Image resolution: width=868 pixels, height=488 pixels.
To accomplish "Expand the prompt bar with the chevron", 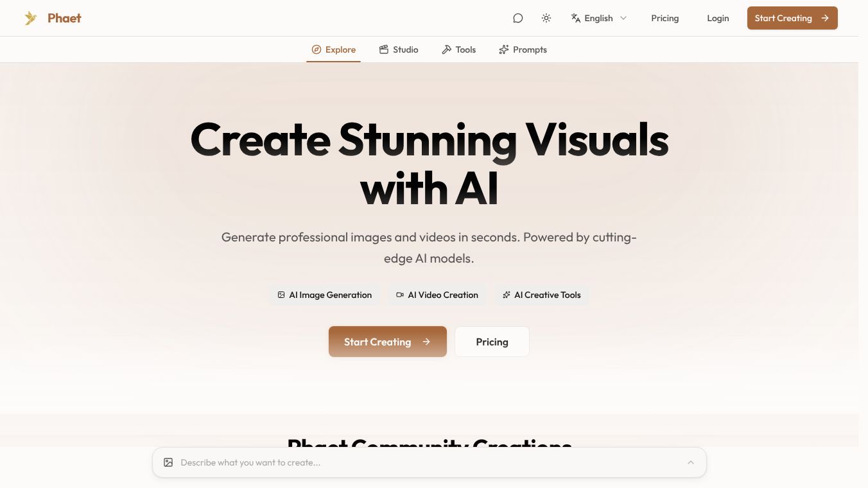I will click(691, 462).
